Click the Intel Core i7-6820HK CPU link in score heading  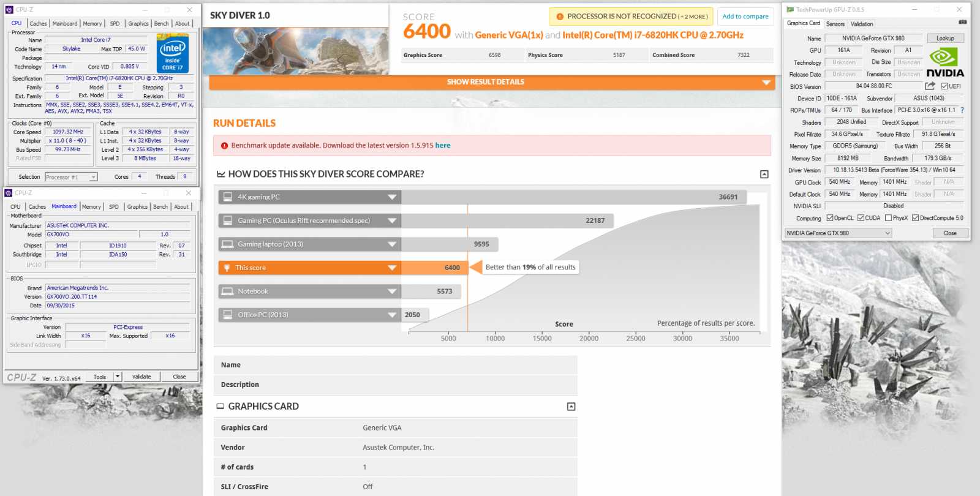click(x=653, y=36)
